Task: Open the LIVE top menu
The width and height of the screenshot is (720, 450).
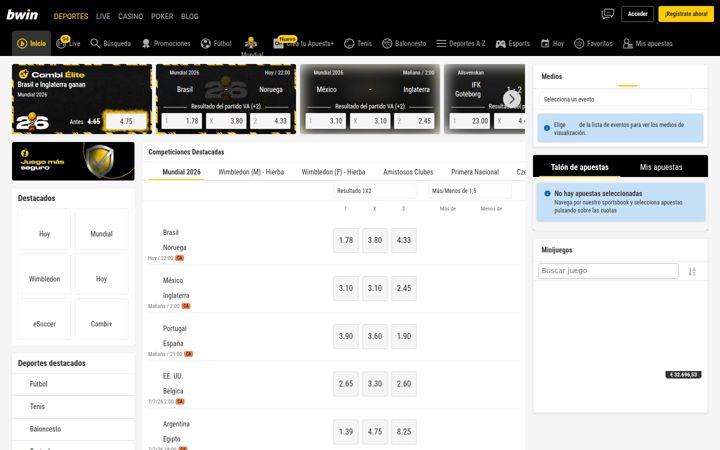Action: click(103, 16)
